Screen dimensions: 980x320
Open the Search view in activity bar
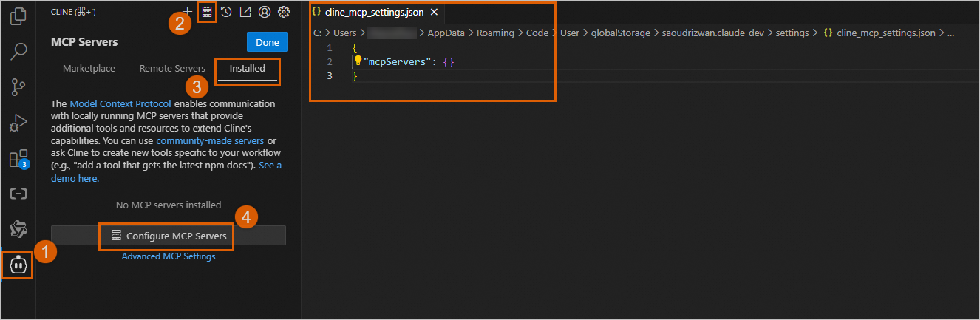tap(18, 52)
